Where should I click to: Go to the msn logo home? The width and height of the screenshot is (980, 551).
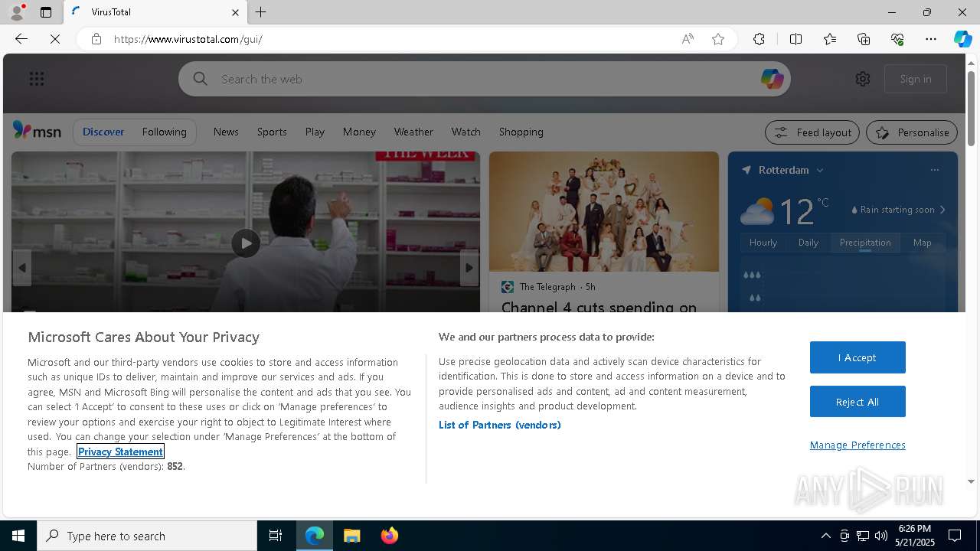tap(37, 131)
